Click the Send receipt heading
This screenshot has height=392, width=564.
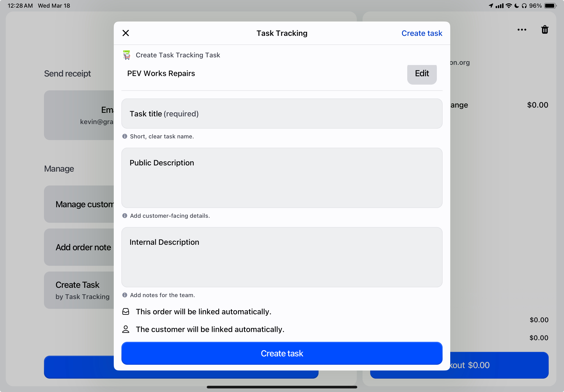pos(67,73)
